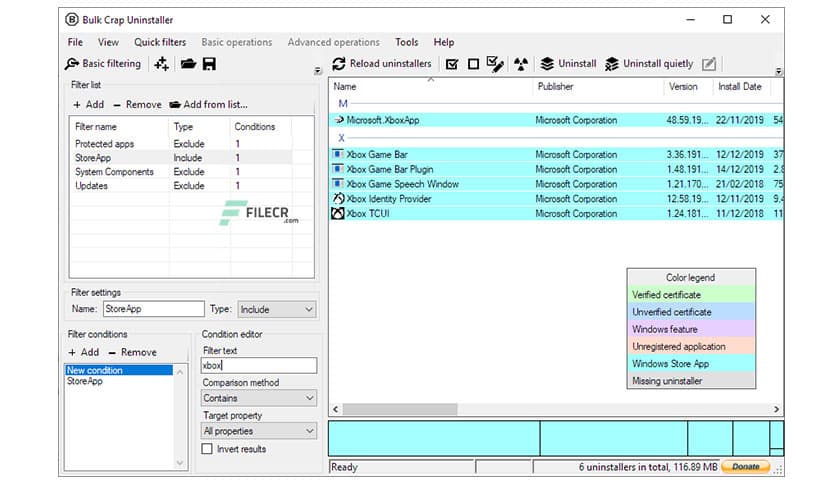Click the Missing uninstaller legend color

click(691, 381)
